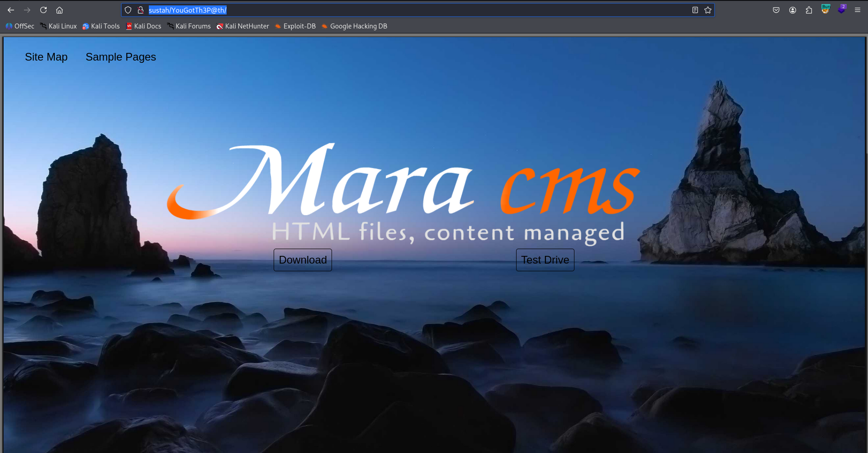Click the extensions puzzle-piece icon
Screen dimensions: 868x453
click(x=809, y=9)
